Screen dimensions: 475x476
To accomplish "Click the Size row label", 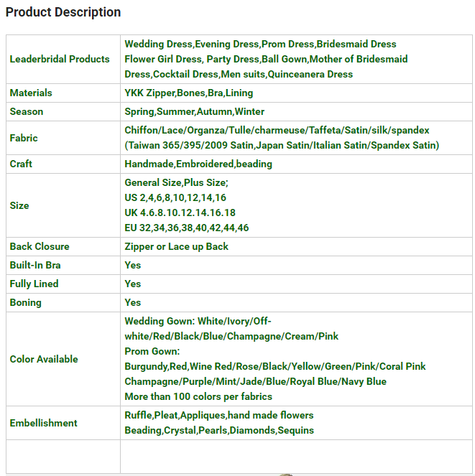I will (x=19, y=205).
